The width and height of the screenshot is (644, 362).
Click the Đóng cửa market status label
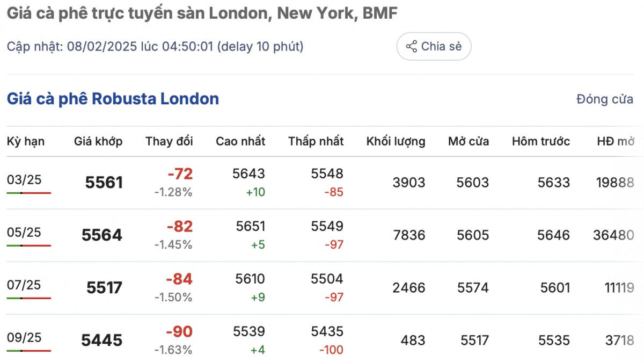[x=605, y=99]
